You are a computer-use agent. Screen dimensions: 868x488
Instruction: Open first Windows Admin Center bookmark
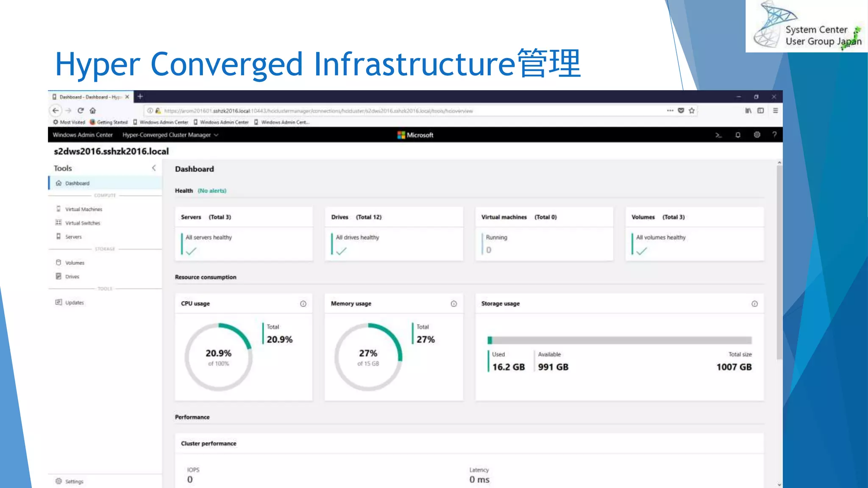click(161, 122)
